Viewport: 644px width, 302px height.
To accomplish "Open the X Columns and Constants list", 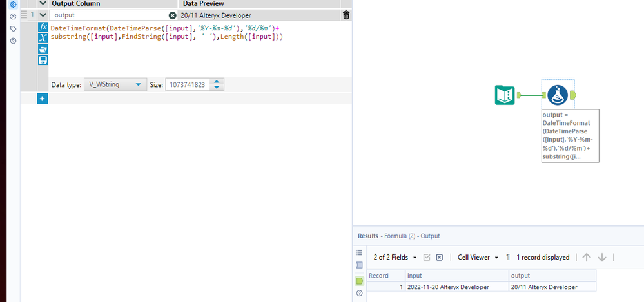I will [43, 38].
